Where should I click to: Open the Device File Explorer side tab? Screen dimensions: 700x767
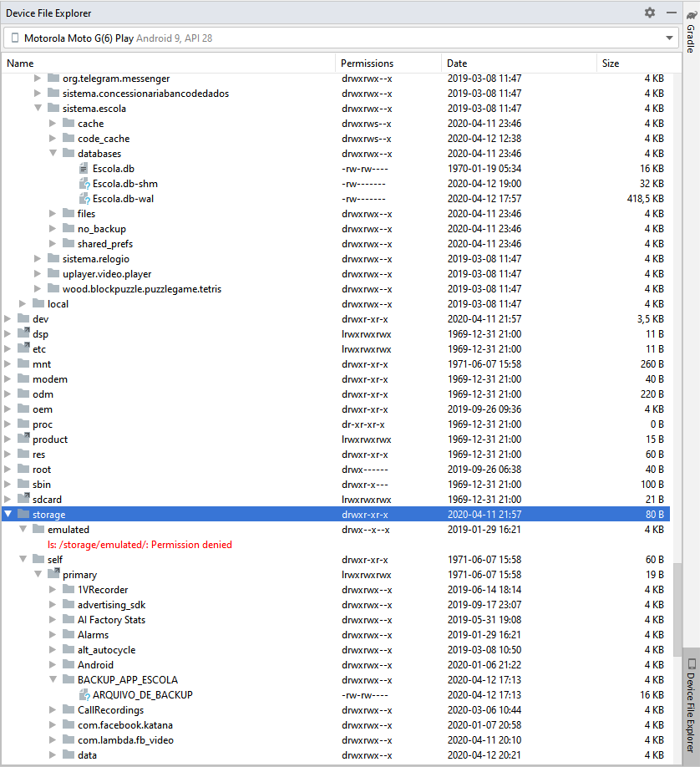(691, 706)
